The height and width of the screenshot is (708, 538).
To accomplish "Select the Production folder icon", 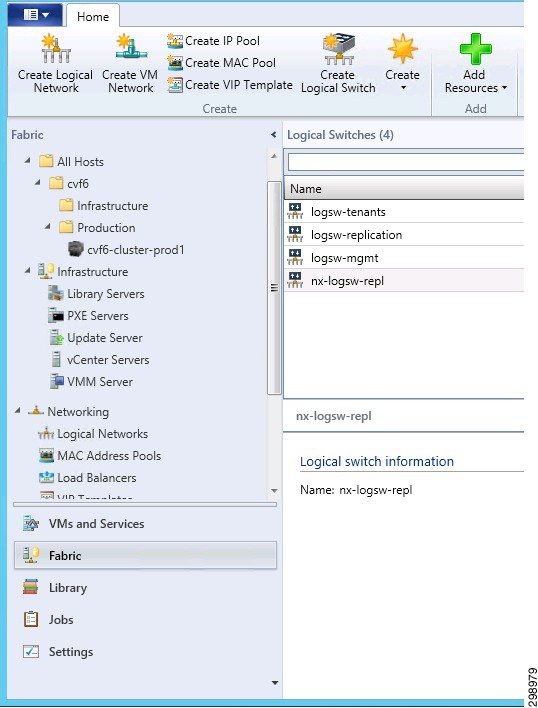I will (66, 227).
